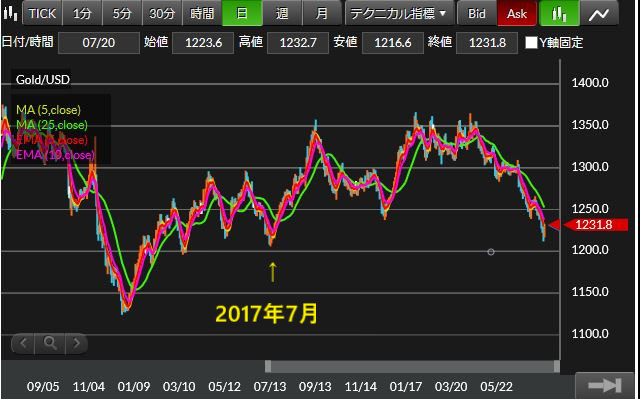Toggle the Bid price button
Viewport: 640px width, 399px height.
(x=477, y=13)
